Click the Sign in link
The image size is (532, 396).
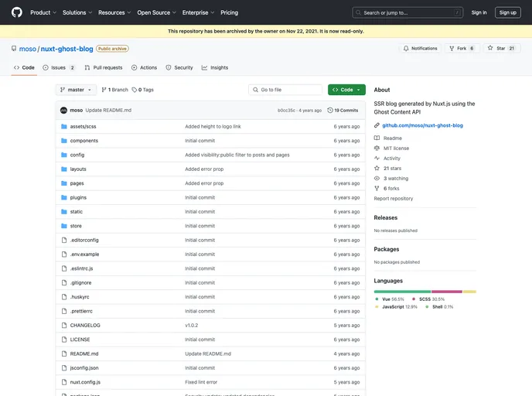point(479,12)
